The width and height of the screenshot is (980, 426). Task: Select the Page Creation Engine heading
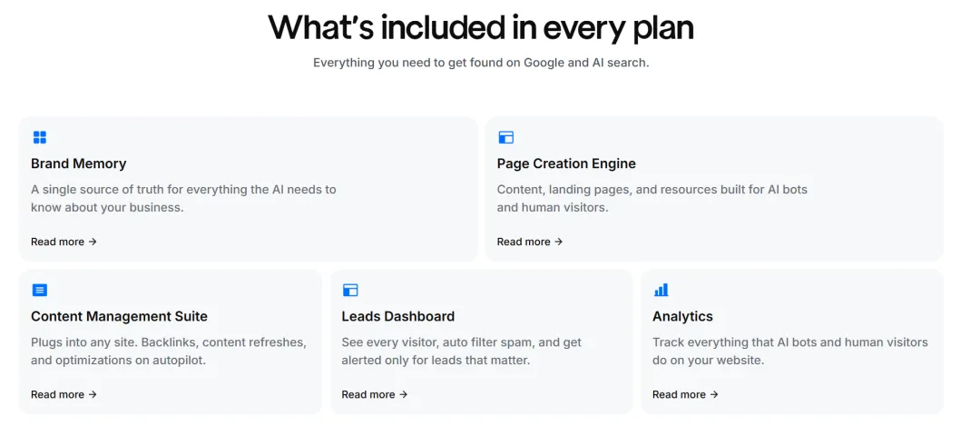[x=566, y=163]
